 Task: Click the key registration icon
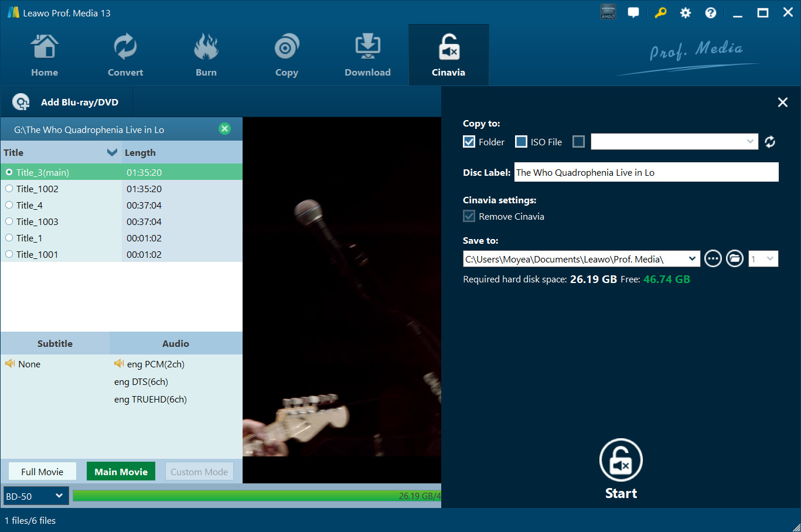coord(660,13)
